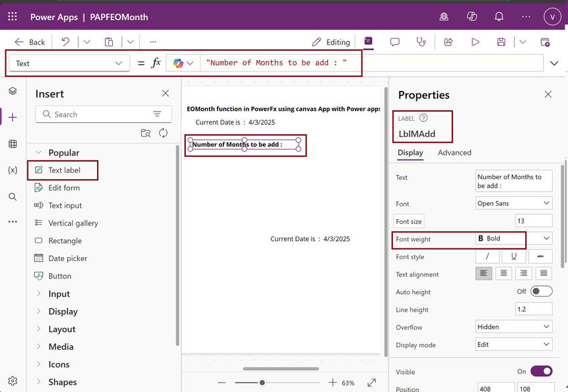Switch to the Display tab
568x392 pixels.
pyautogui.click(x=410, y=153)
